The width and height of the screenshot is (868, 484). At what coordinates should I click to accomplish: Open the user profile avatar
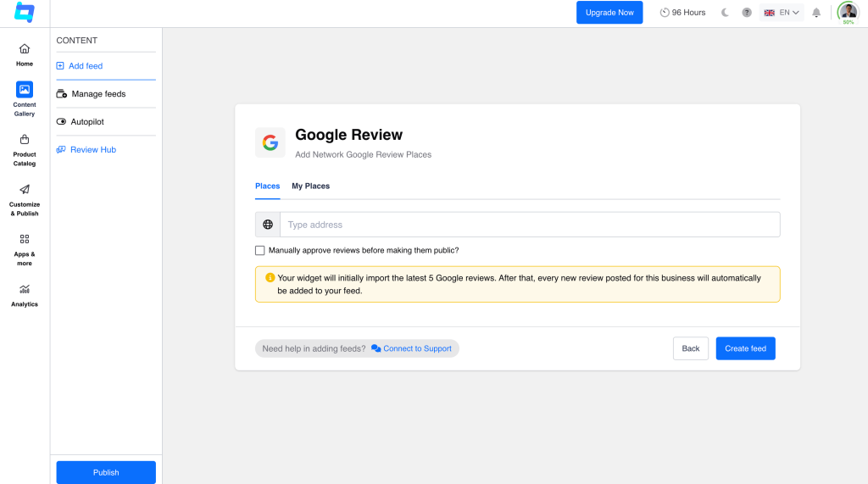pos(848,12)
